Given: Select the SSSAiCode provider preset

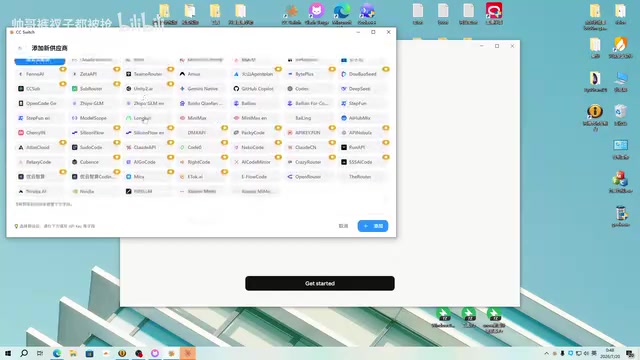Looking at the screenshot, I should pyautogui.click(x=363, y=162).
